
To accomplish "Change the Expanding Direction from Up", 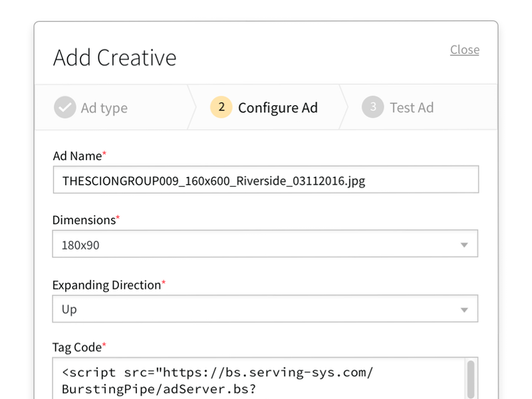I will [x=266, y=309].
